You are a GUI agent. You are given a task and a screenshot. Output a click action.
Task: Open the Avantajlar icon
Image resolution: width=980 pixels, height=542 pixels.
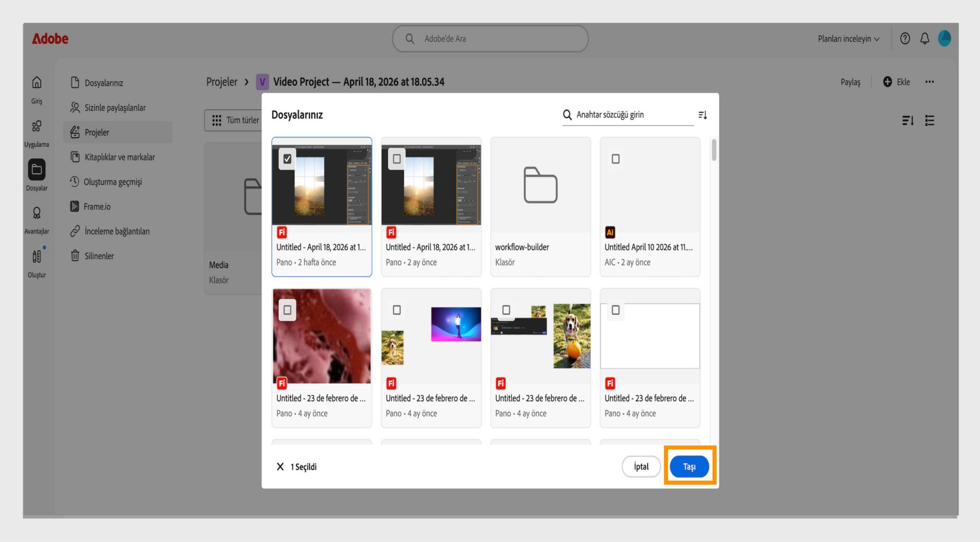37,213
